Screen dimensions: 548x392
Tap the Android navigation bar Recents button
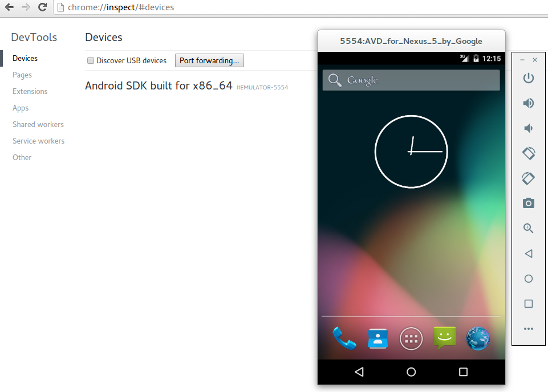tap(463, 371)
